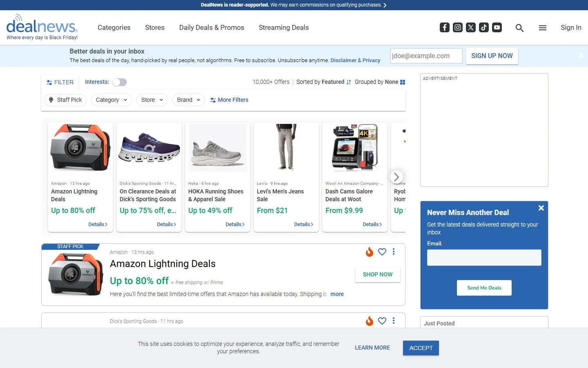Open three-dot options for Amazon Lightning Deals

[x=394, y=252]
